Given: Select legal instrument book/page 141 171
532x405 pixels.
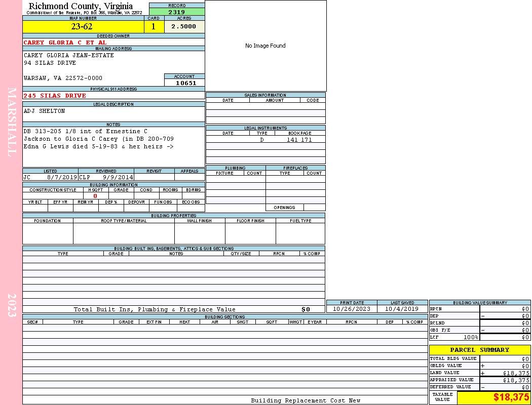Looking at the screenshot, I should (x=299, y=140).
